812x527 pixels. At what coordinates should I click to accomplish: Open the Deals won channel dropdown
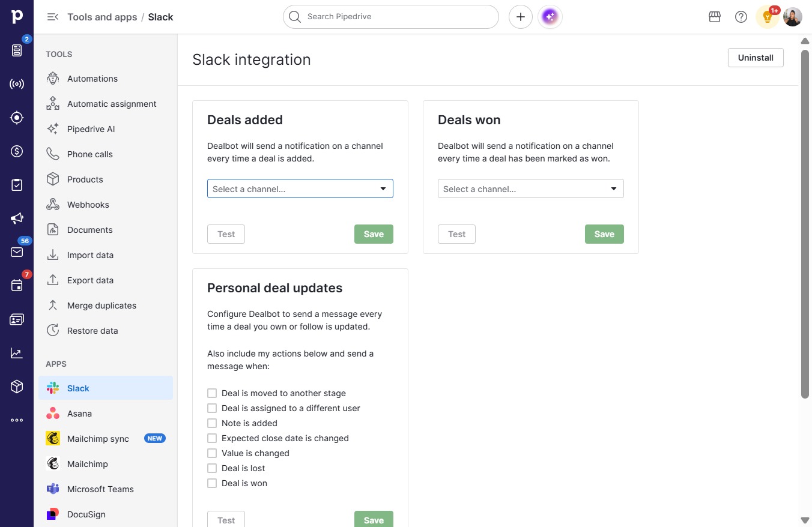(x=531, y=188)
